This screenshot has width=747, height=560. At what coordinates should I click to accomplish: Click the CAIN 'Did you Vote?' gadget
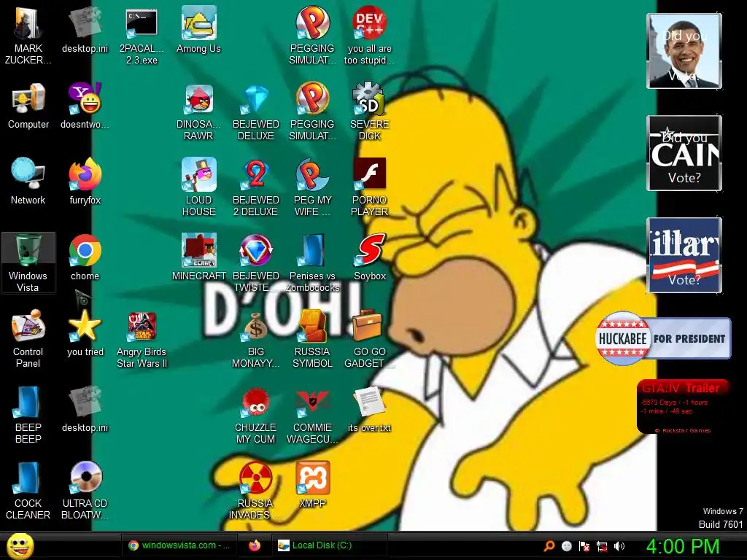[684, 153]
